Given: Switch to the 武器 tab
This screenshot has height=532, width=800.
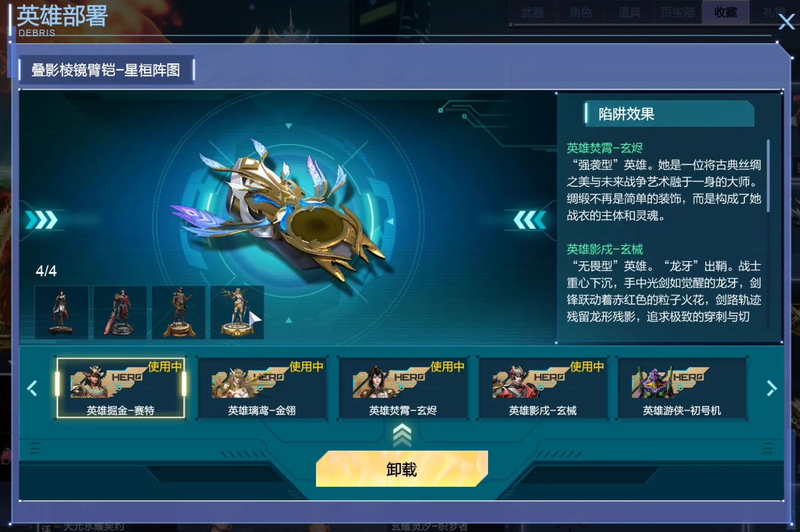Looking at the screenshot, I should click(x=533, y=12).
